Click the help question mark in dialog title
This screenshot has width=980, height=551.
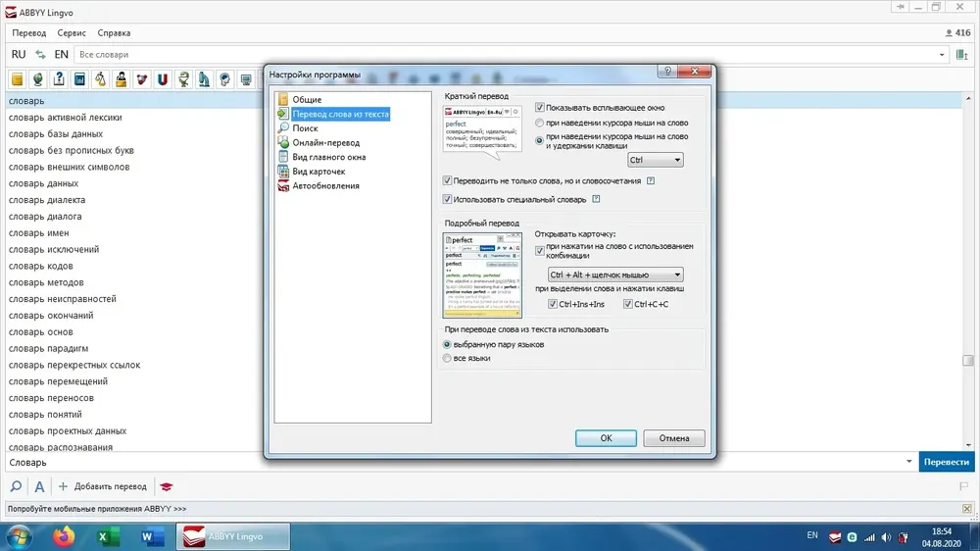click(x=667, y=72)
